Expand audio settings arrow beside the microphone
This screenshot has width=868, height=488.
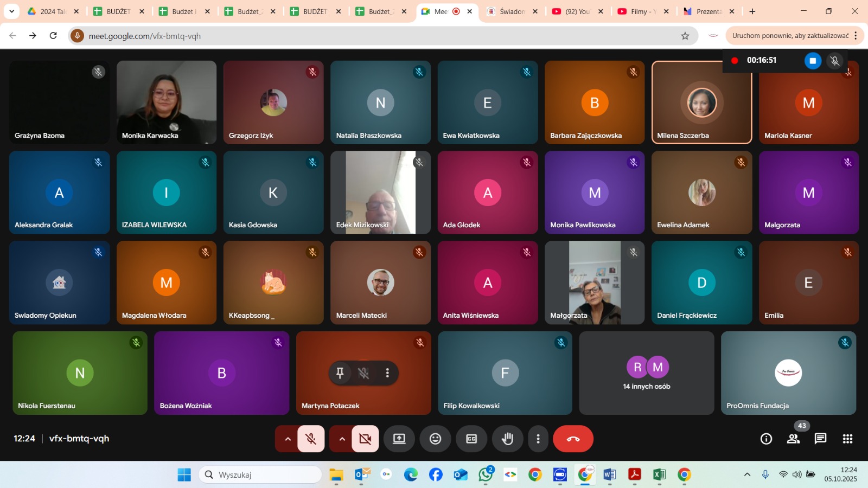coord(288,439)
